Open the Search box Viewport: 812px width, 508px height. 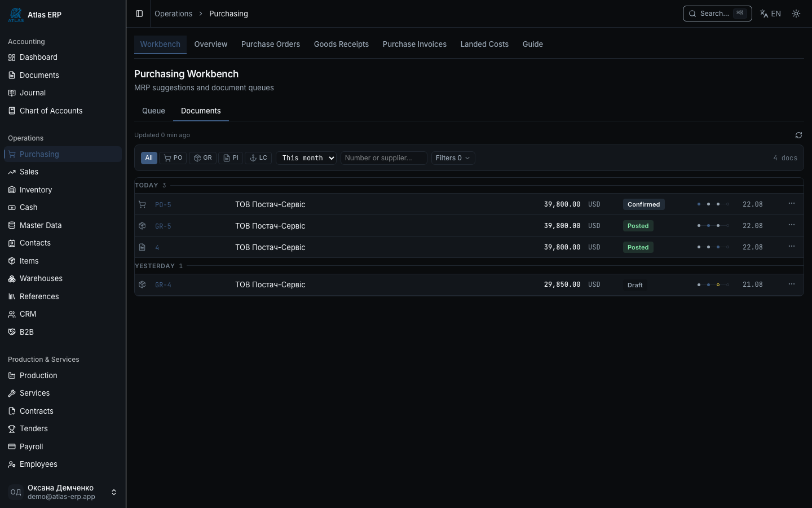pos(717,14)
